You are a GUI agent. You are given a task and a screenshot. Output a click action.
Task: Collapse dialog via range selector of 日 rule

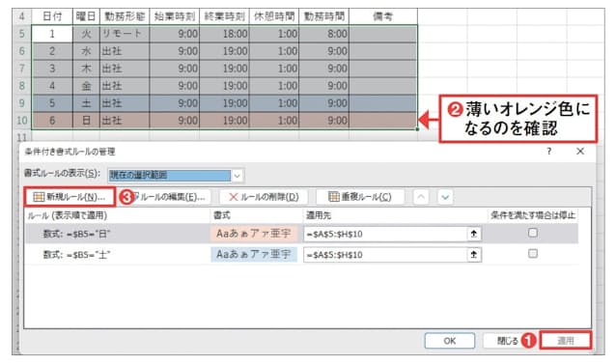[474, 234]
